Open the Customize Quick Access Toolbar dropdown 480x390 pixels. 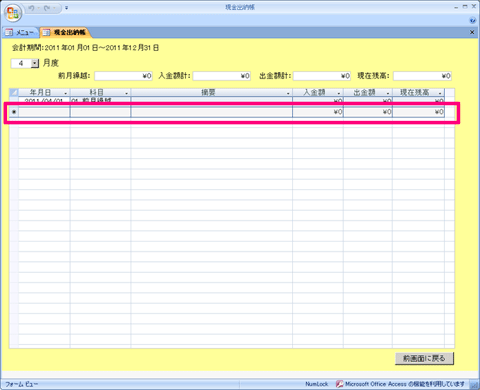tap(66, 8)
